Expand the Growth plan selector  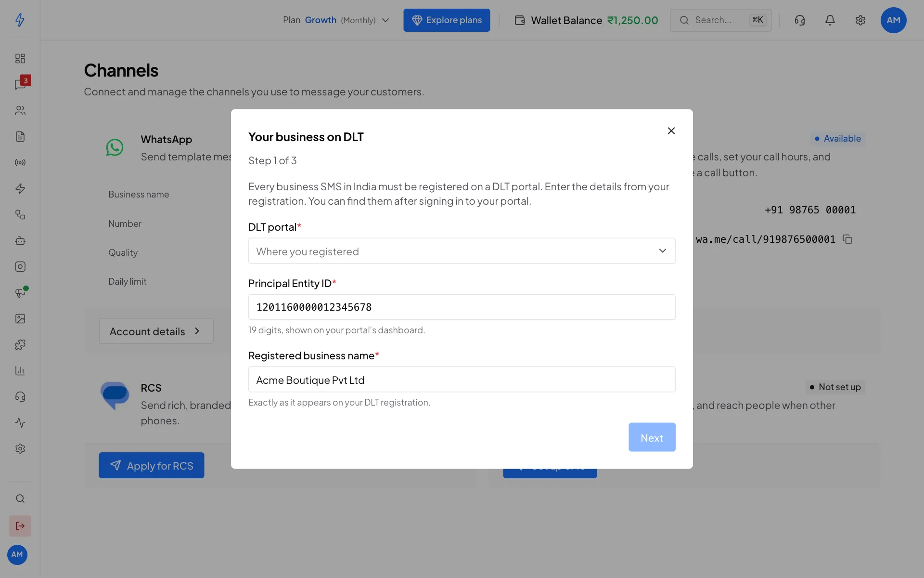[x=336, y=20]
